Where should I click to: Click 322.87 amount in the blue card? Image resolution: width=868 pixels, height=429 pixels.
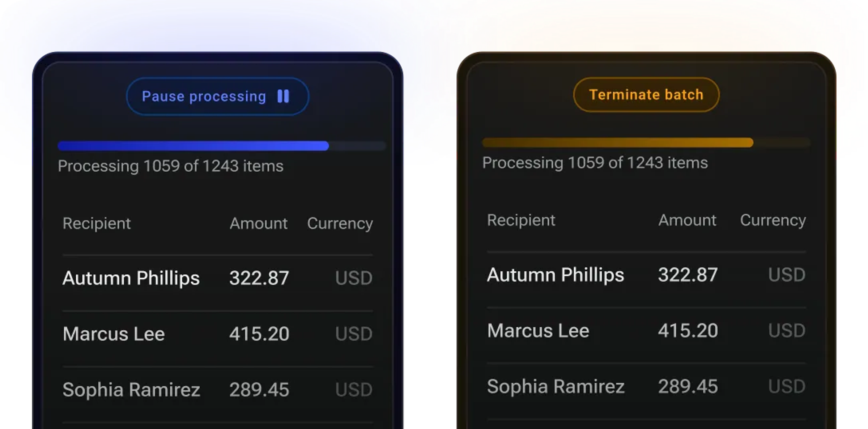click(x=259, y=278)
